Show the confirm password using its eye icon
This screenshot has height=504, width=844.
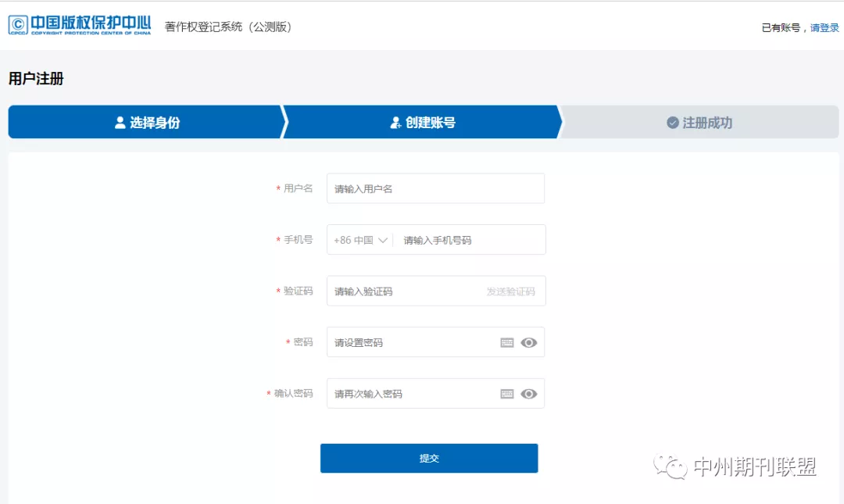point(529,393)
